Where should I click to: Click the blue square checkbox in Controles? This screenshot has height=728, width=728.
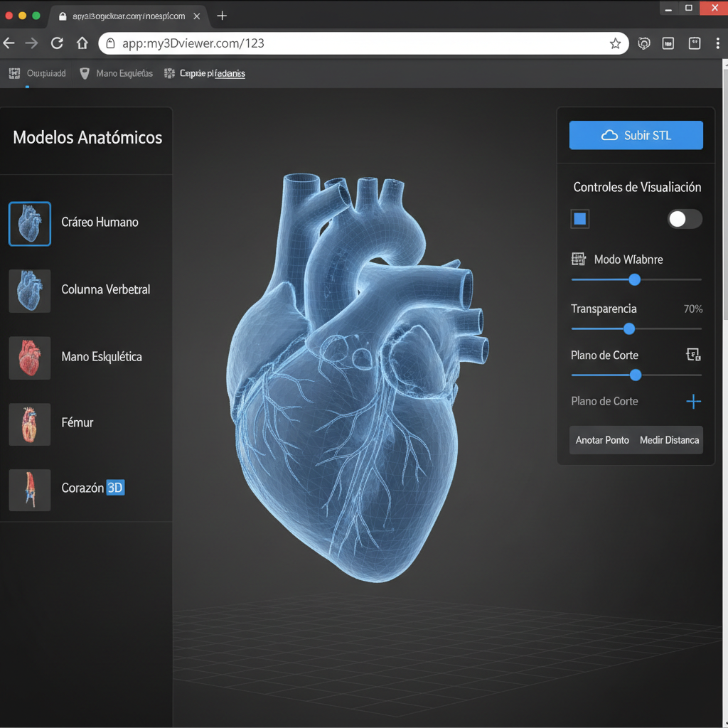click(580, 219)
